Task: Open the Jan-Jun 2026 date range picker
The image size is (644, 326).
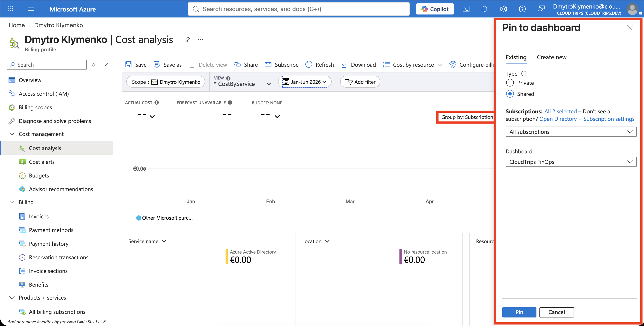Action: [x=305, y=82]
